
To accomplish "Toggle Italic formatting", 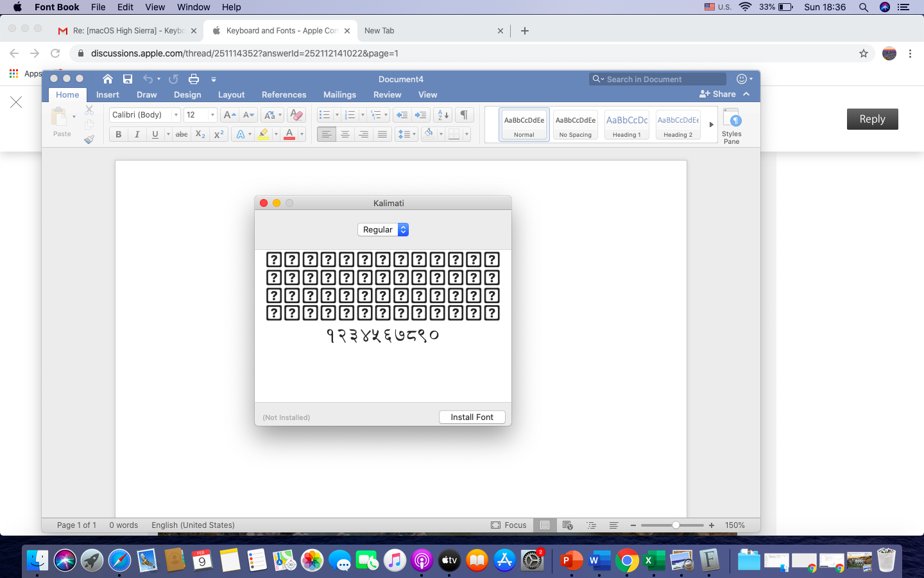I will tap(137, 134).
